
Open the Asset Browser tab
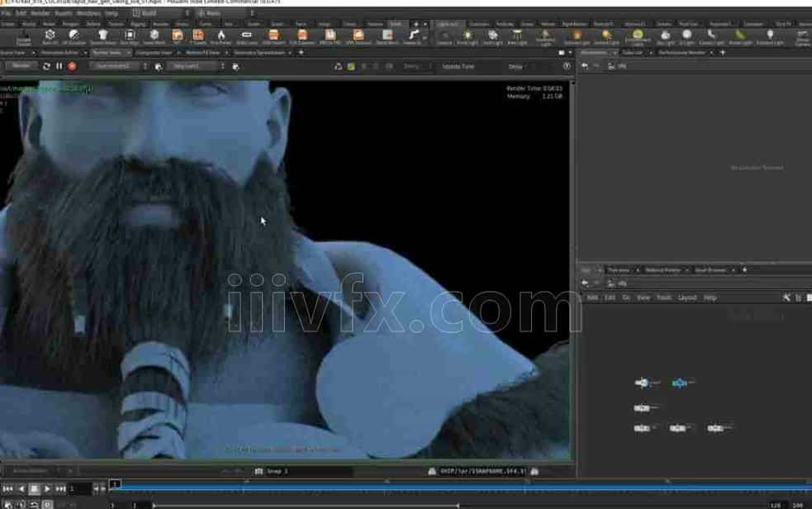[710, 269]
